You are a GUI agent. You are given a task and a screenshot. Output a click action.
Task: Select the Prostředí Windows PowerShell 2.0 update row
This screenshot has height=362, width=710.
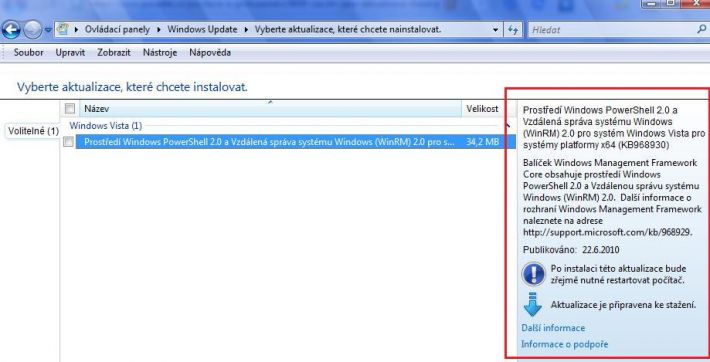(295, 142)
